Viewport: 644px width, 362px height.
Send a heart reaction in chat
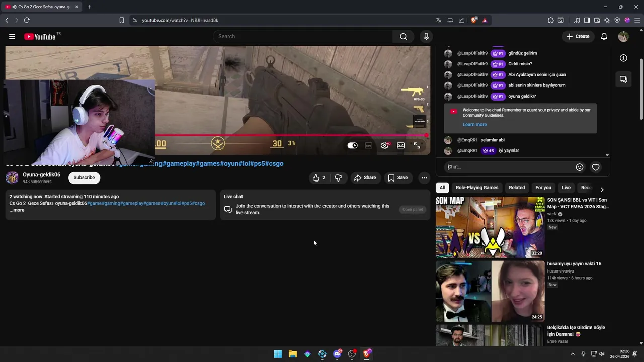point(596,167)
